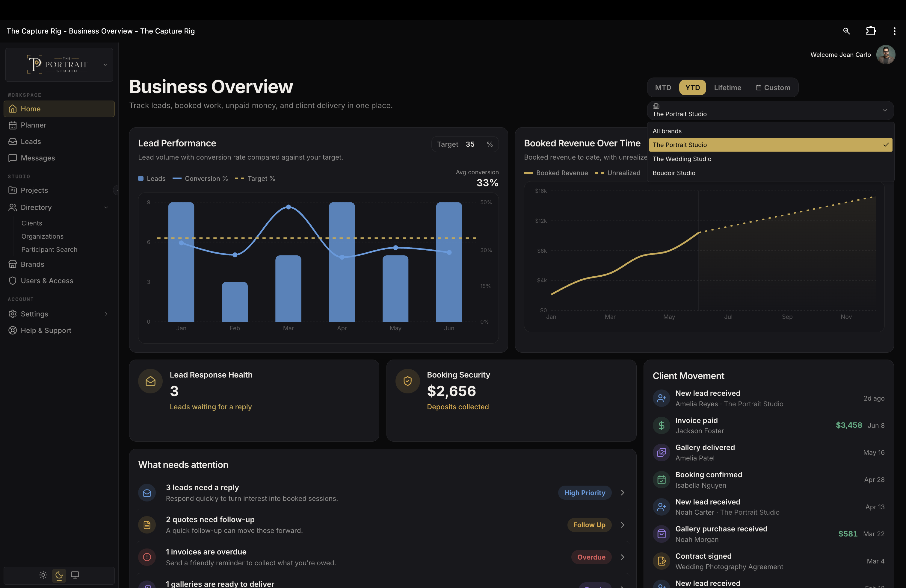906x588 pixels.
Task: Click the Brands storefront icon
Action: coord(13,264)
